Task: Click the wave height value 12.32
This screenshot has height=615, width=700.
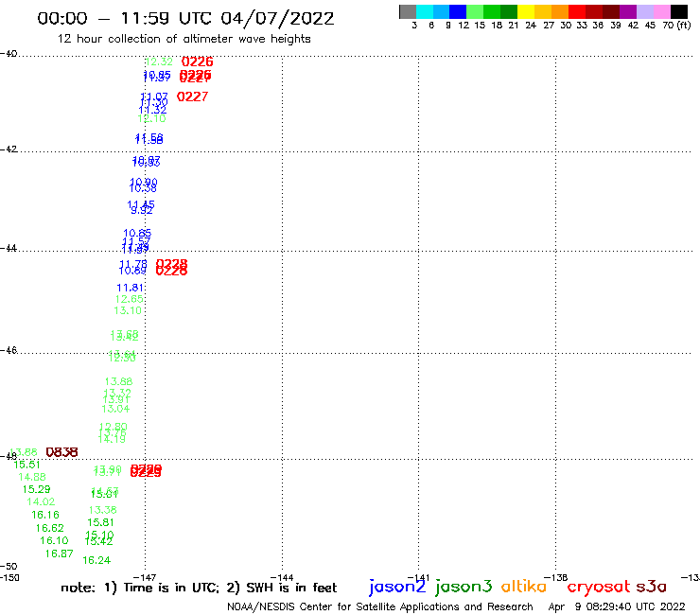Action: pyautogui.click(x=159, y=61)
